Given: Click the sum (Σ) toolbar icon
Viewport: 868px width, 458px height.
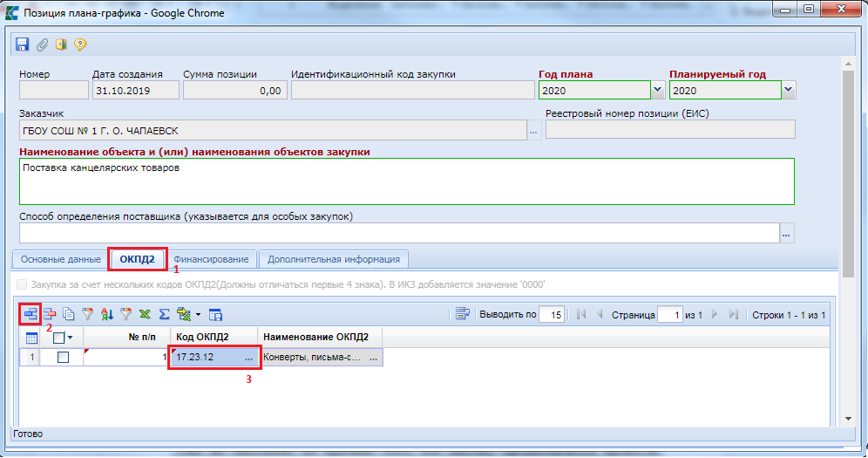Looking at the screenshot, I should point(164,314).
